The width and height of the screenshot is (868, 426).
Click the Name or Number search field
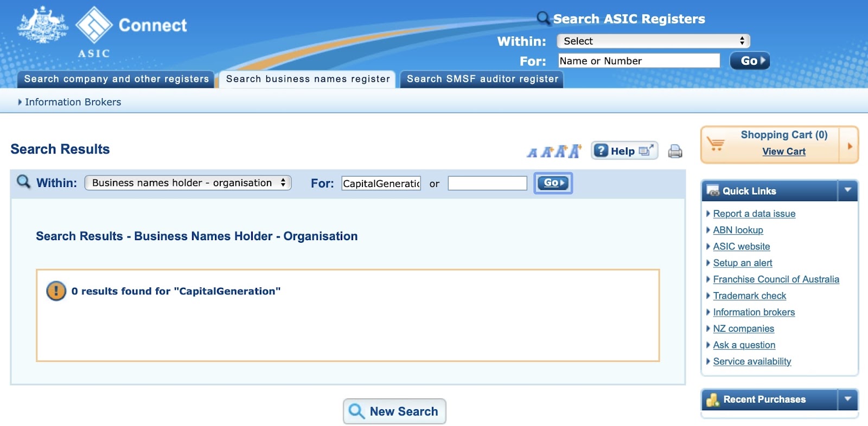tap(639, 61)
